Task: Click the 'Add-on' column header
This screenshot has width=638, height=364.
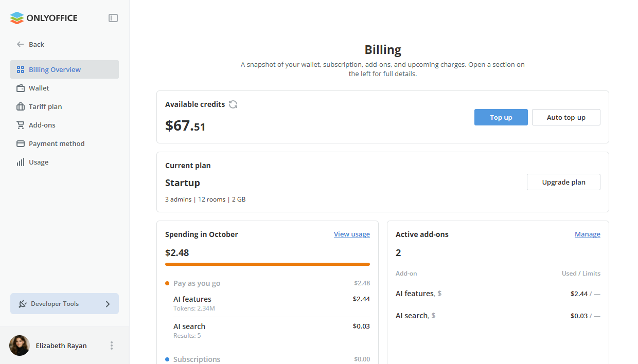Action: [406, 274]
